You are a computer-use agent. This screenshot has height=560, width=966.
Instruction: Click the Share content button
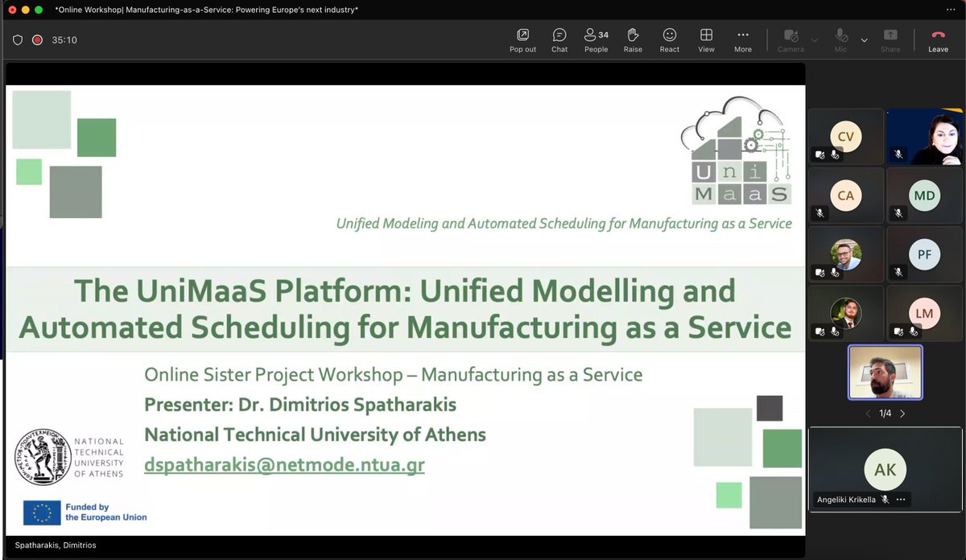[x=890, y=40]
